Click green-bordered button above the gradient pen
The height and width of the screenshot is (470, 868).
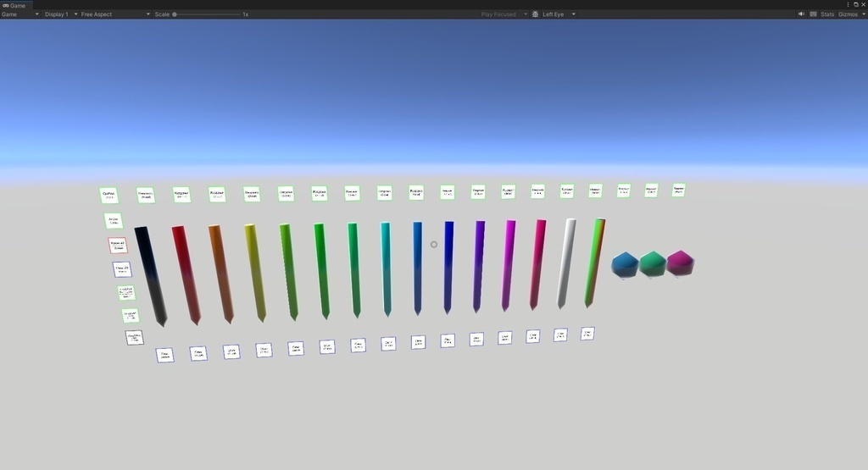coord(596,191)
